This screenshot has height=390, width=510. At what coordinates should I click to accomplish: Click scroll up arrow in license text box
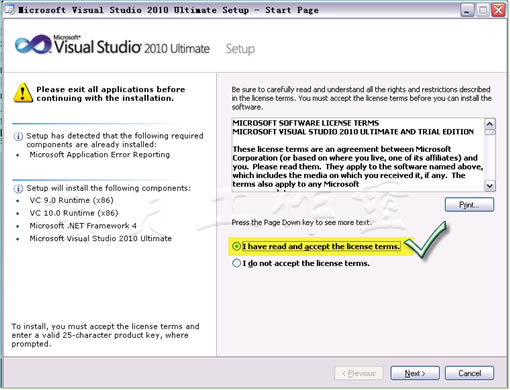click(x=490, y=124)
